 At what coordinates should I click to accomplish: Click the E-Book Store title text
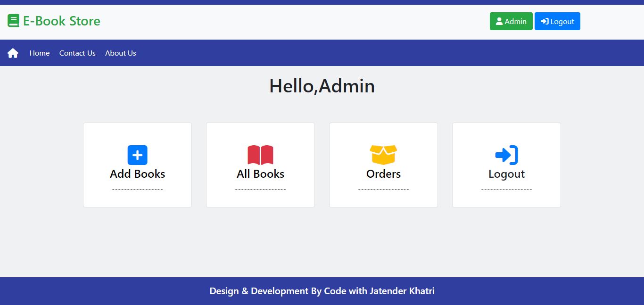coord(61,21)
